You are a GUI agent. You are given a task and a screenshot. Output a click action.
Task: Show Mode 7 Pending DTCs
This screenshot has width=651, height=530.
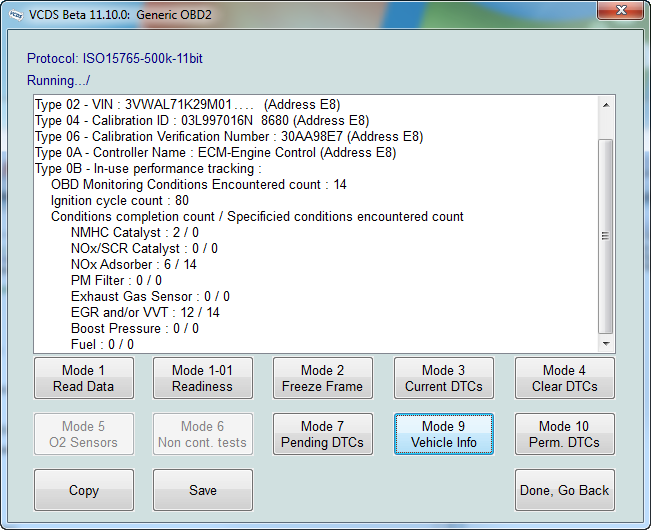(x=323, y=434)
